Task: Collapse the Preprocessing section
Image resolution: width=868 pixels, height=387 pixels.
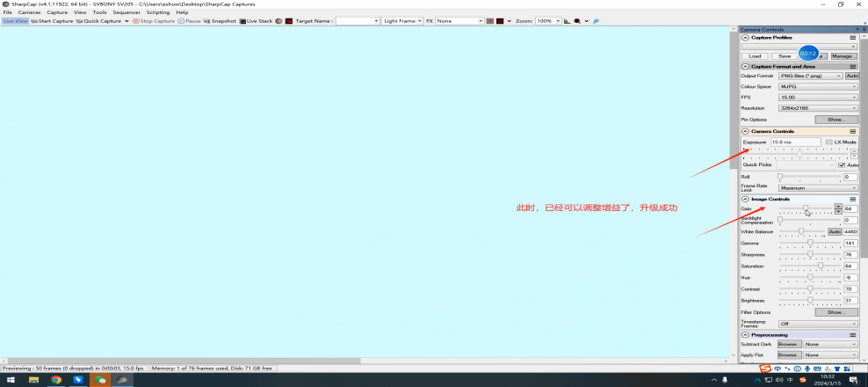Action: tap(746, 335)
